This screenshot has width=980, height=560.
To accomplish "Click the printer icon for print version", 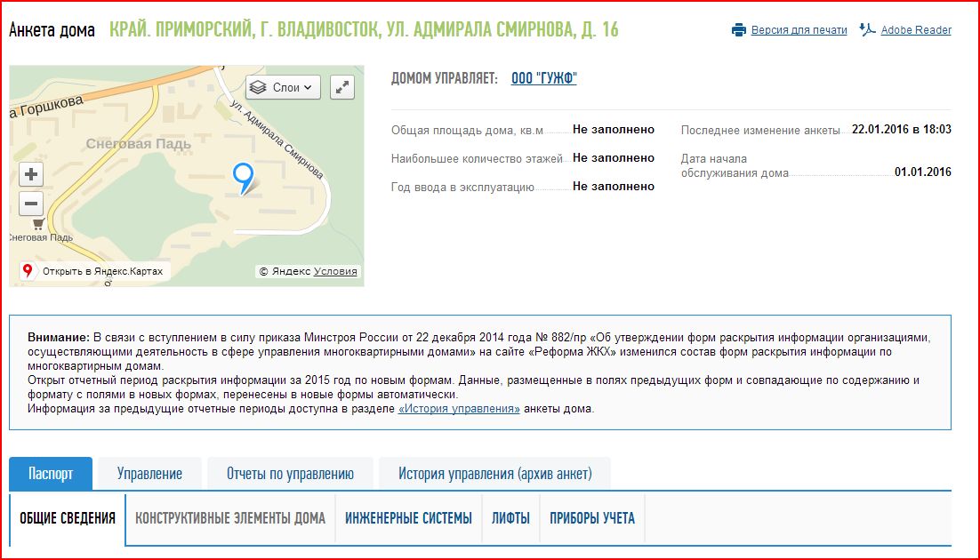I will 738,30.
